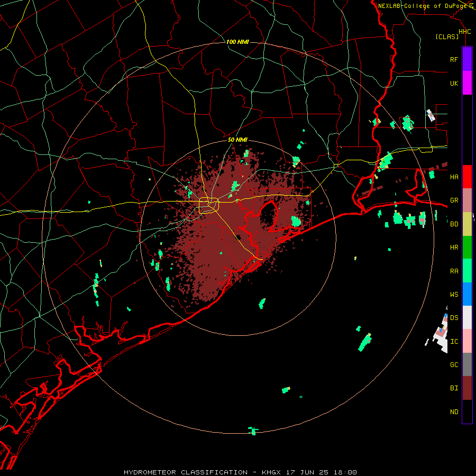This screenshot has width=476, height=476.
Task: Click the UK legend label text
Action: (x=454, y=83)
